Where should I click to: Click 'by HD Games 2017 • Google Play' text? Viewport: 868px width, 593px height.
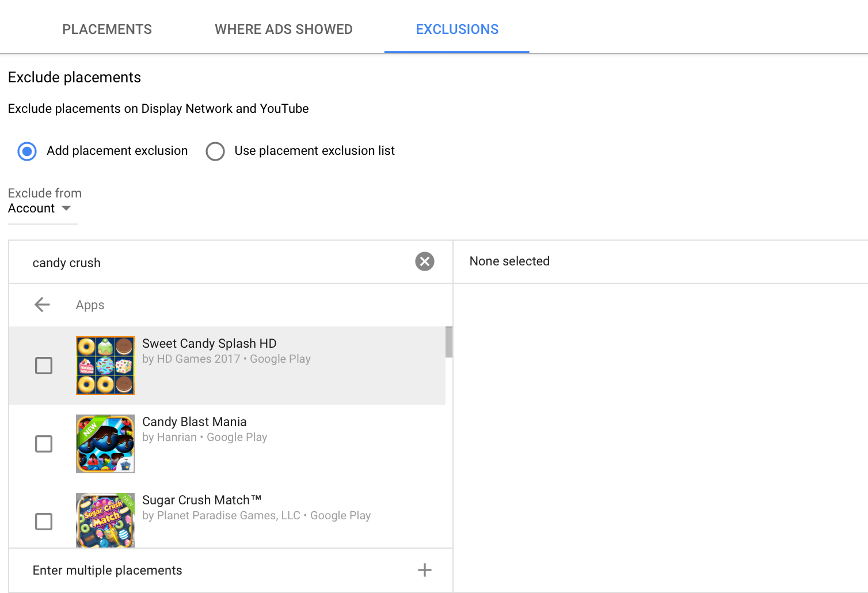pos(226,359)
